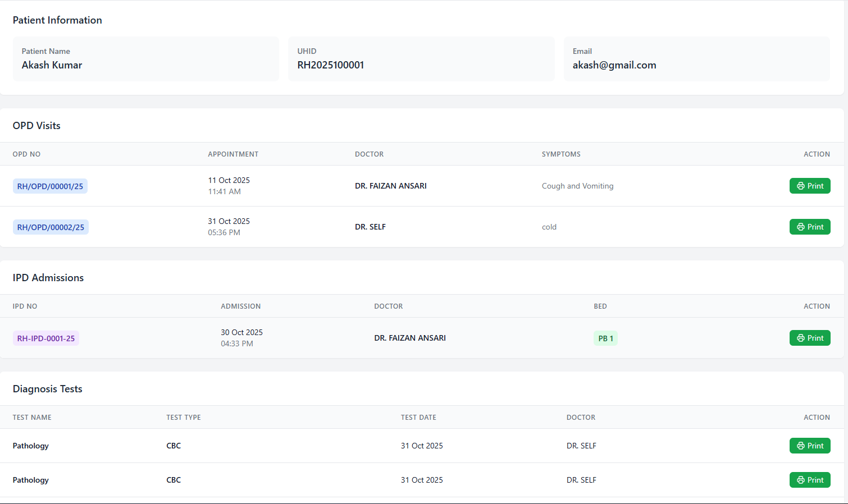The image size is (848, 504).
Task: Click the ADMISSION column header
Action: [240, 306]
